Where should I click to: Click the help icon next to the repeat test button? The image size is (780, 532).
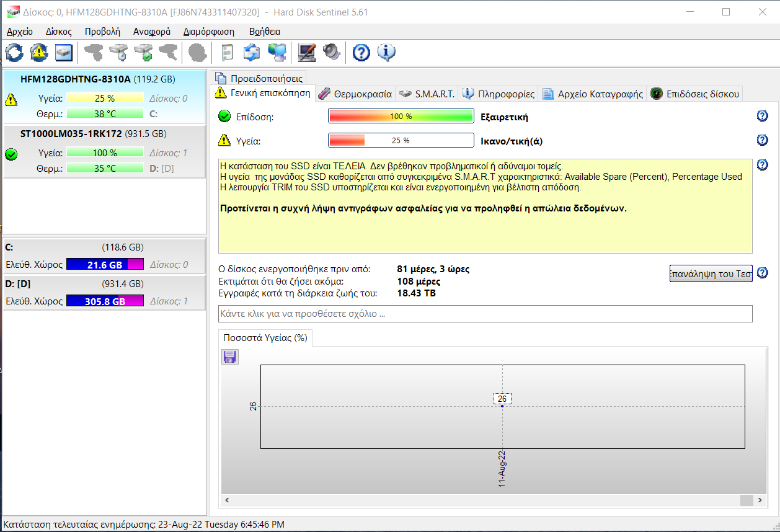763,273
